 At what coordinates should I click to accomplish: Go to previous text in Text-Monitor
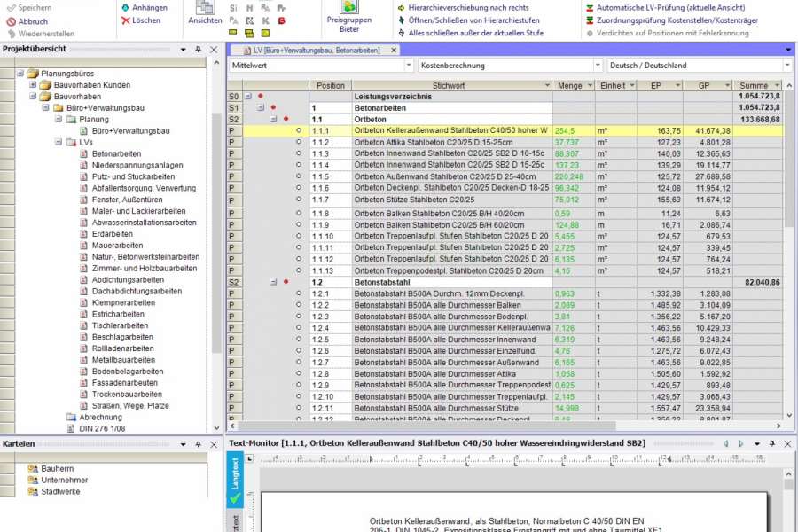click(726, 444)
